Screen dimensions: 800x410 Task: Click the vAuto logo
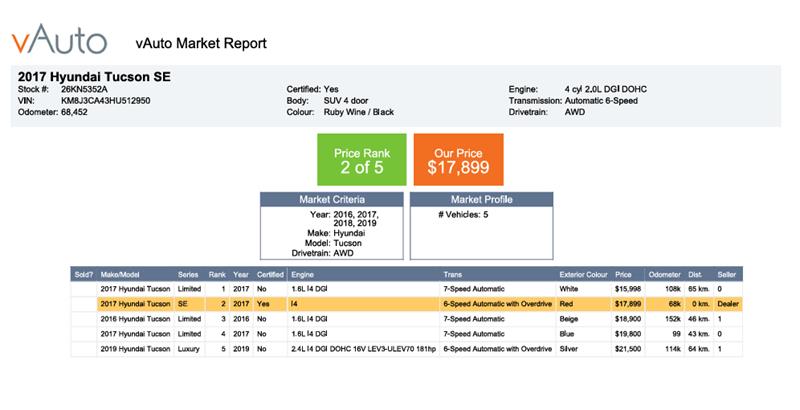(x=59, y=39)
